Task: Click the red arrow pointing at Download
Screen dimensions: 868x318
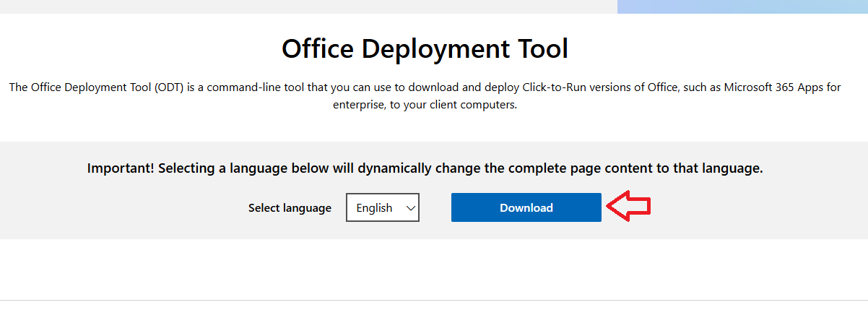Action: [628, 207]
